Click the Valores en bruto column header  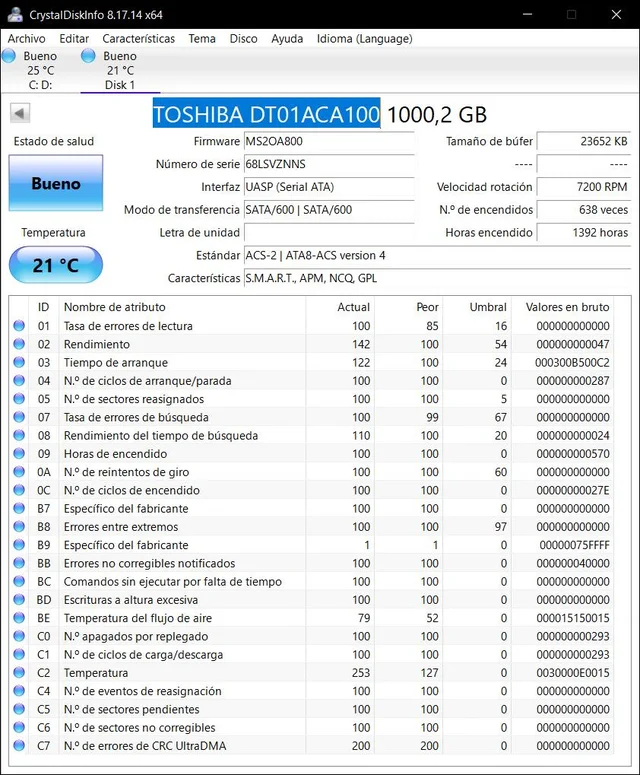tap(563, 307)
